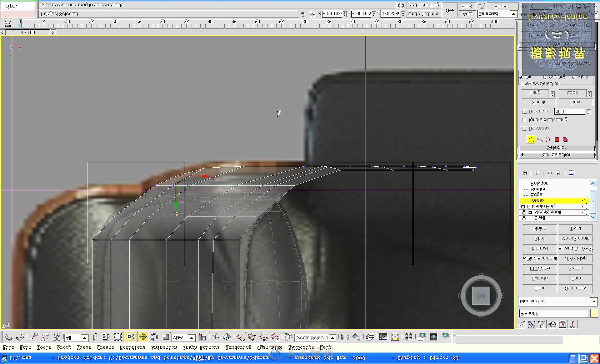600x364 pixels.
Task: Expand the MeshSmooth modifier entry
Action: click(x=530, y=212)
